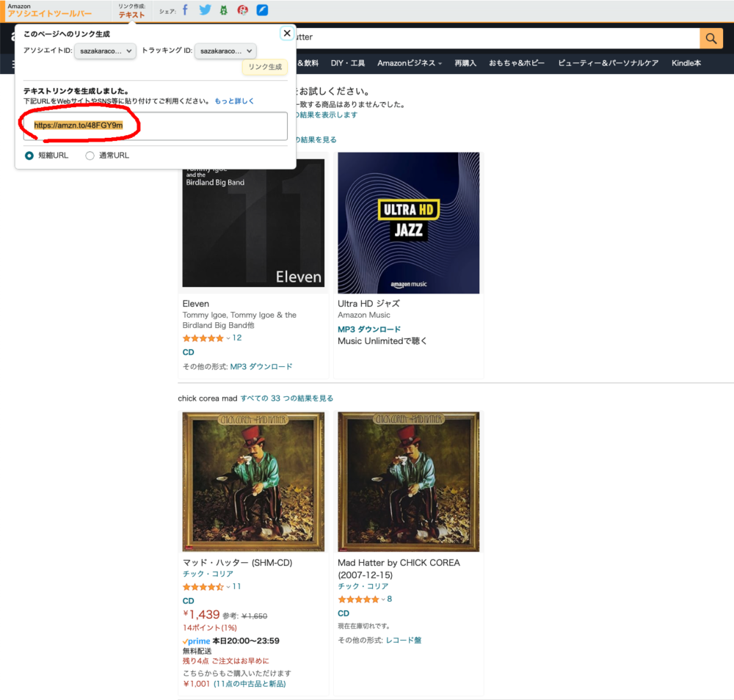This screenshot has width=734, height=700.
Task: Click the blue feather share icon
Action: [262, 10]
